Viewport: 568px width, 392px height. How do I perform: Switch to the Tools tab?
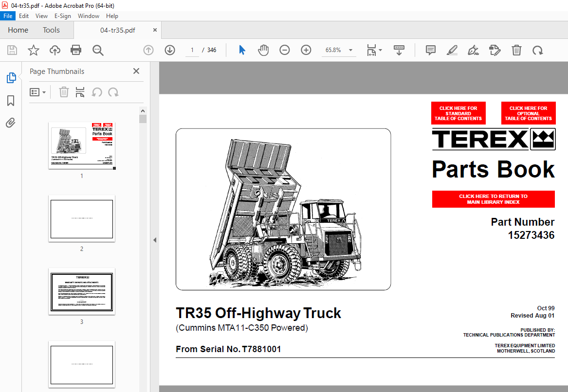(51, 30)
